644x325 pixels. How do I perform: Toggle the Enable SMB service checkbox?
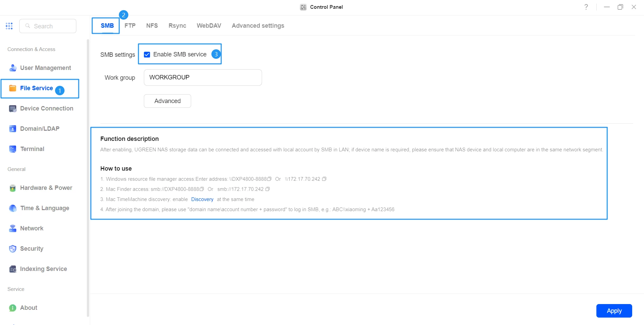click(147, 54)
